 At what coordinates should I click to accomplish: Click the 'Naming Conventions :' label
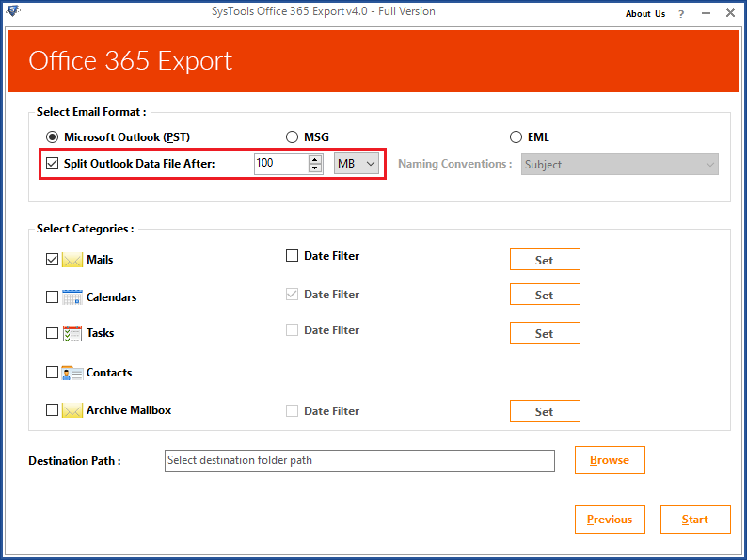coord(455,164)
